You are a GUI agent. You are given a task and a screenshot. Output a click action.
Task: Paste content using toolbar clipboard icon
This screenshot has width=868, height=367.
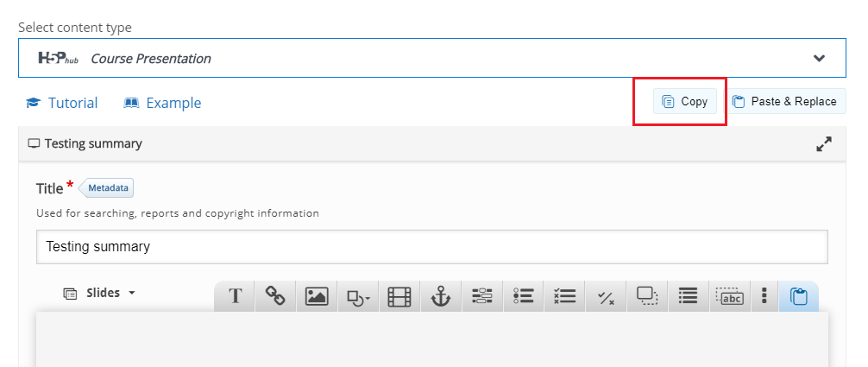pyautogui.click(x=799, y=296)
